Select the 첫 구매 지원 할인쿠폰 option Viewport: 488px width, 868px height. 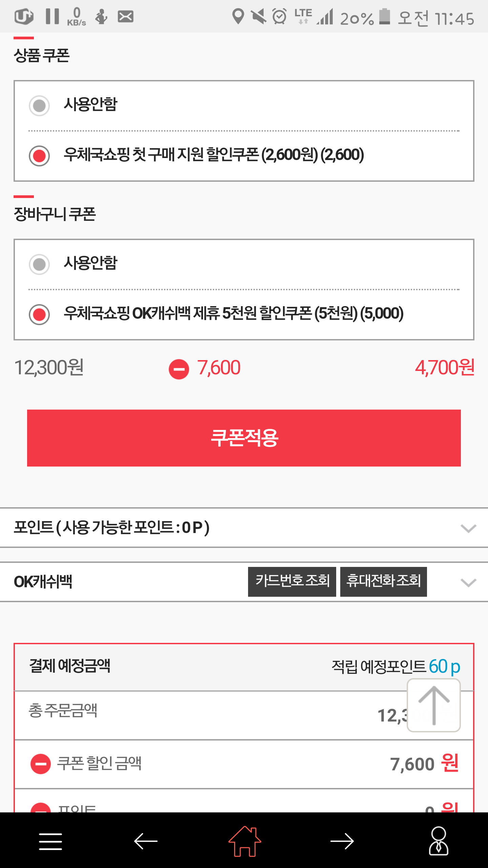click(x=39, y=156)
